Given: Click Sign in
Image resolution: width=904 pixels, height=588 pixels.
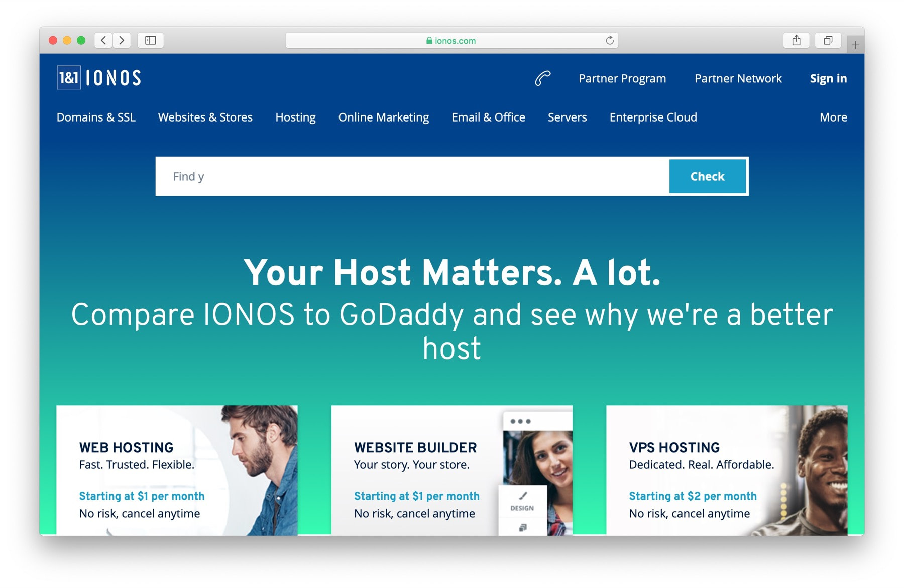Looking at the screenshot, I should [828, 78].
